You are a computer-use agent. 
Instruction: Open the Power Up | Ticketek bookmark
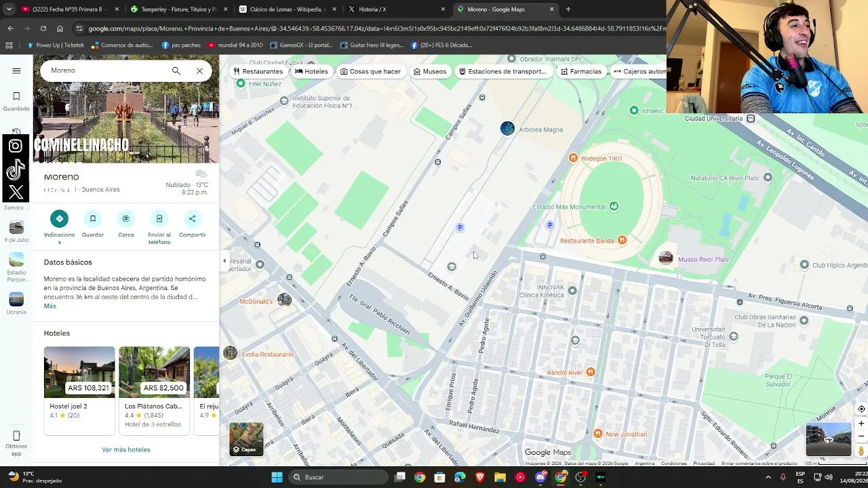click(56, 45)
